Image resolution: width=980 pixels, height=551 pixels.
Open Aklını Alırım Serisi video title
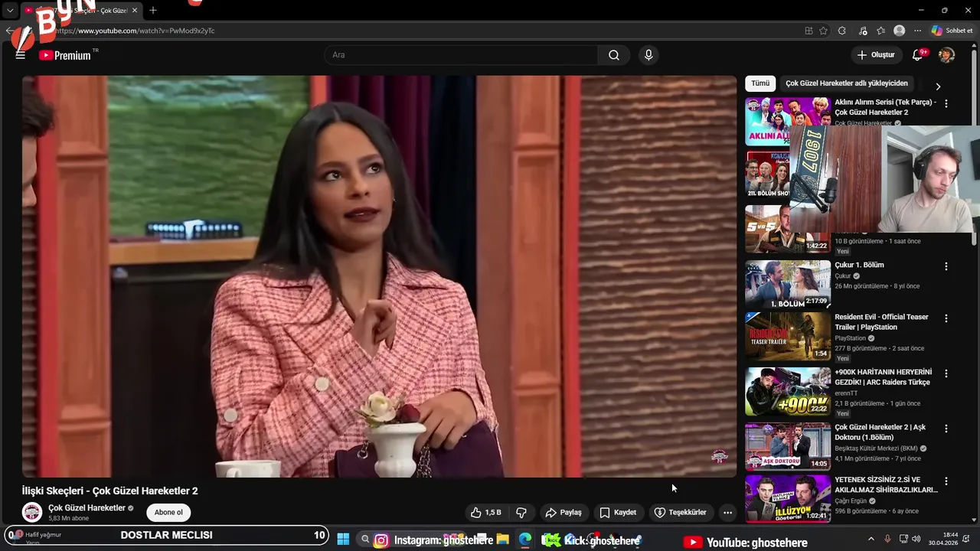(885, 107)
